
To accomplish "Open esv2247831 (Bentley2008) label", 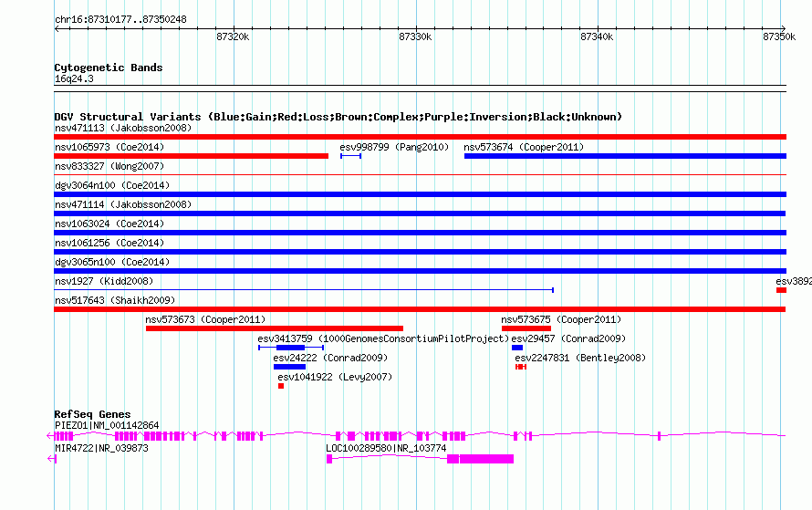I will tap(580, 358).
